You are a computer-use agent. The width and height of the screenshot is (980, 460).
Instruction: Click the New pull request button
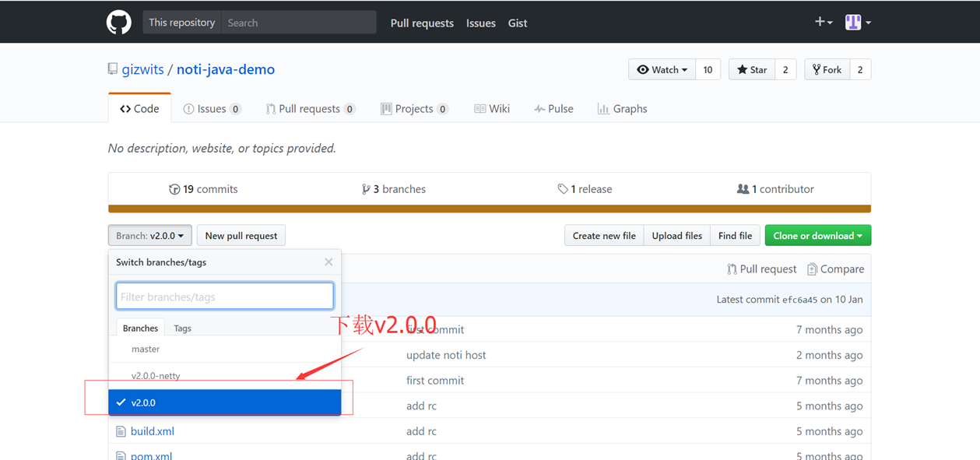[x=241, y=236]
